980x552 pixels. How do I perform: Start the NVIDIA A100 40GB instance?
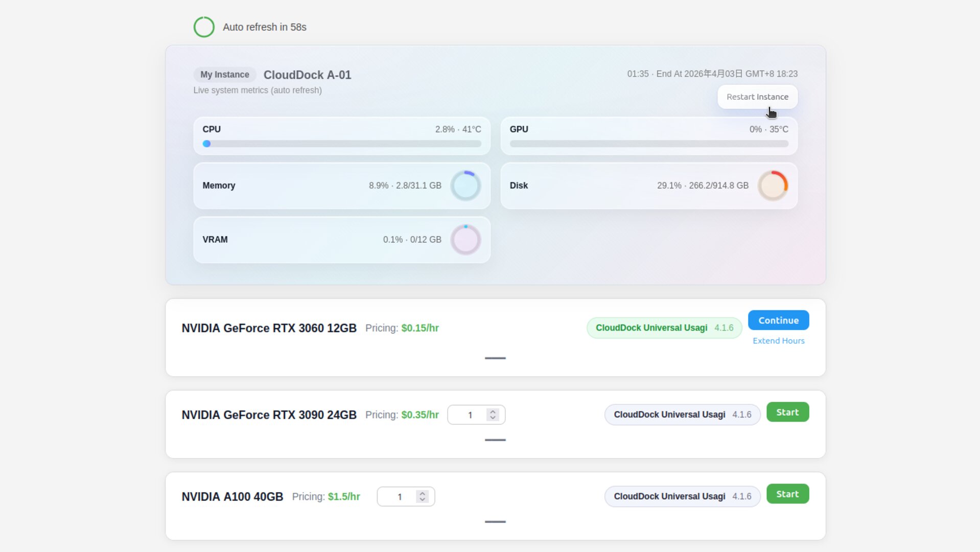click(787, 494)
